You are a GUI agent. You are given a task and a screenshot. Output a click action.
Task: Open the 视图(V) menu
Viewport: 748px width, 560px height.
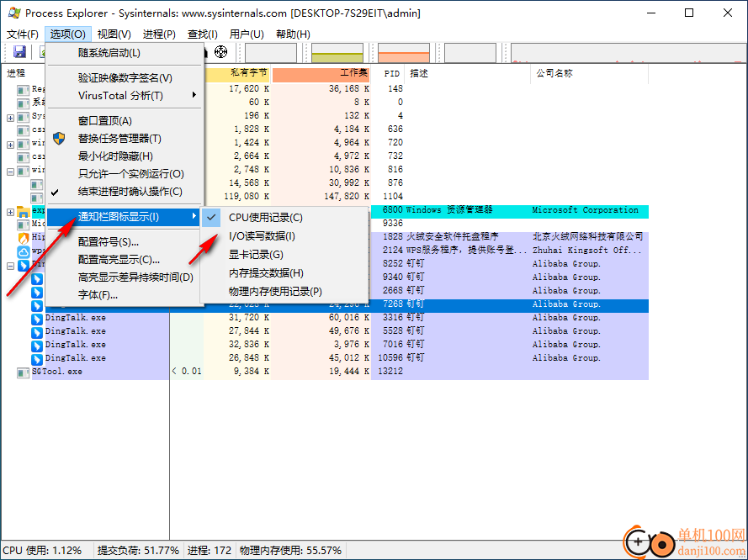click(x=114, y=34)
